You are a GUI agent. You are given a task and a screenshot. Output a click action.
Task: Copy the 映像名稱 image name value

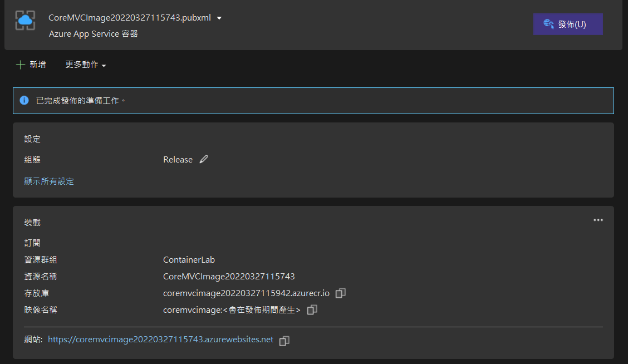[x=312, y=309]
